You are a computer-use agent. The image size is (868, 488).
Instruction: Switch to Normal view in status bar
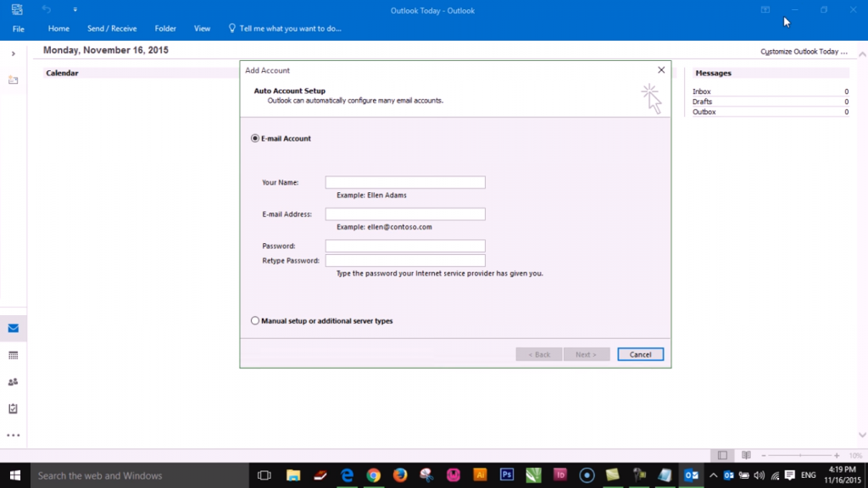tap(722, 455)
